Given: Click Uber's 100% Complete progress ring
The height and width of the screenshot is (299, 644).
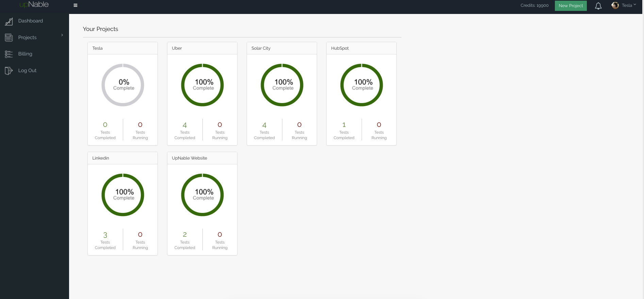Looking at the screenshot, I should (x=202, y=85).
